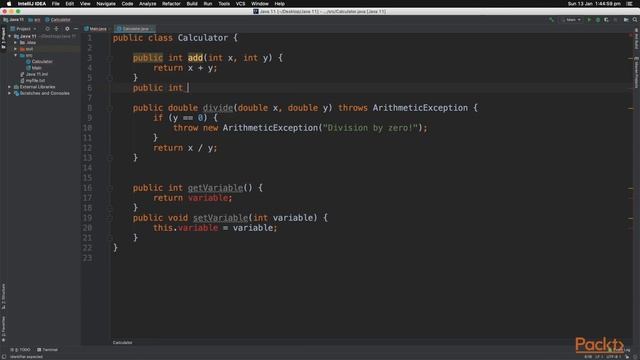Open the VCS menu
The width and height of the screenshot is (640, 360).
coord(240,4)
